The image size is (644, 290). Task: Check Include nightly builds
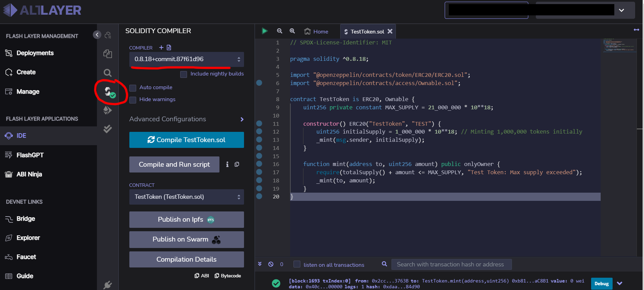[184, 74]
